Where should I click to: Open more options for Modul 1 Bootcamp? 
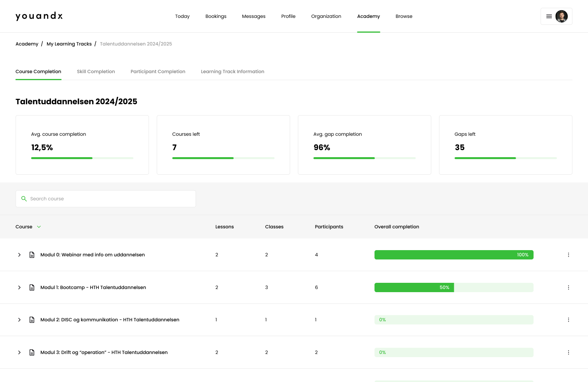pos(569,287)
